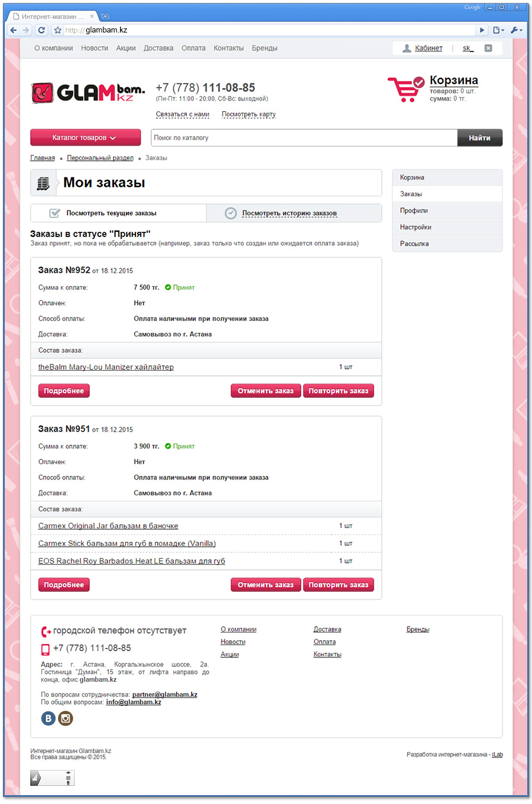Open the iLab developer link
The height and width of the screenshot is (804, 532).
click(497, 755)
